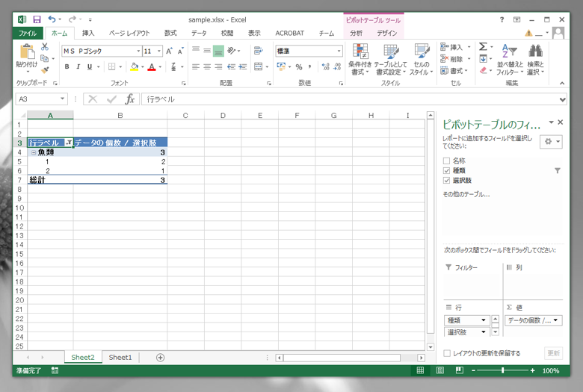
Task: Enable defer layout update checkbox
Action: [447, 353]
